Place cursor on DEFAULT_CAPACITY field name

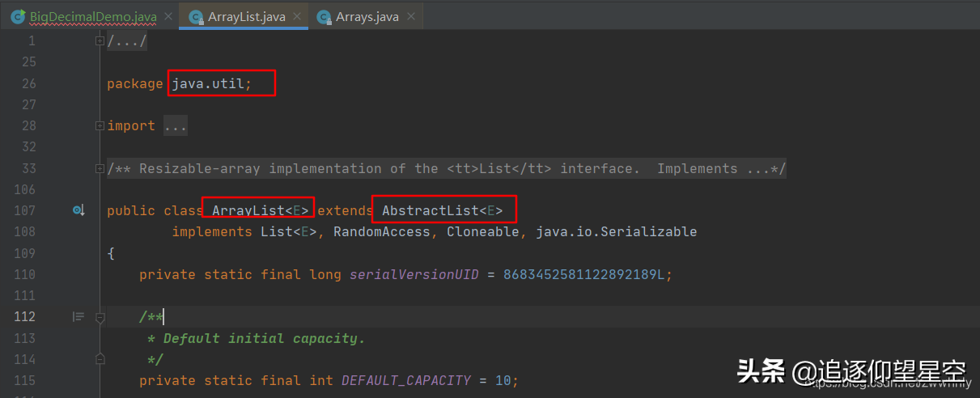pyautogui.click(x=406, y=380)
